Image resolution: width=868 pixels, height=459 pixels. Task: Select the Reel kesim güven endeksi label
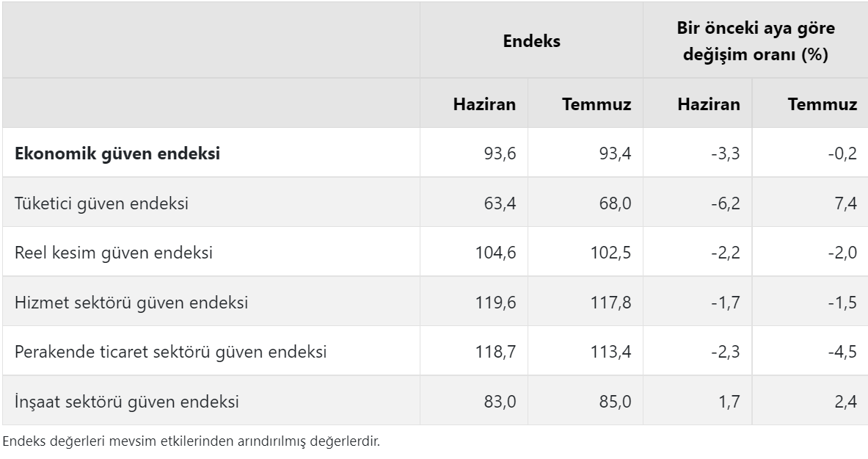tap(114, 253)
